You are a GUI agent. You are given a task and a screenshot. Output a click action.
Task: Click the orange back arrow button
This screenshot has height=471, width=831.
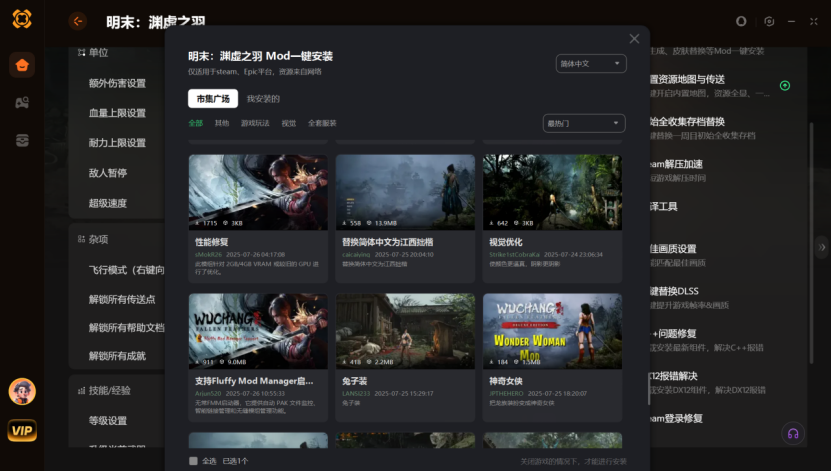point(78,21)
